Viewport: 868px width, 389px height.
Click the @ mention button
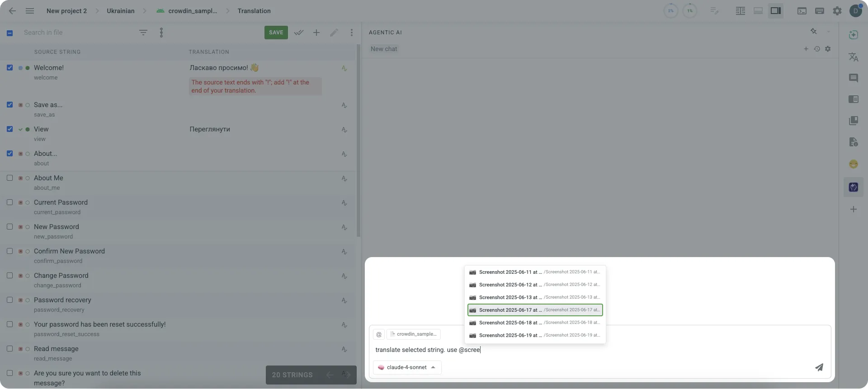(379, 334)
